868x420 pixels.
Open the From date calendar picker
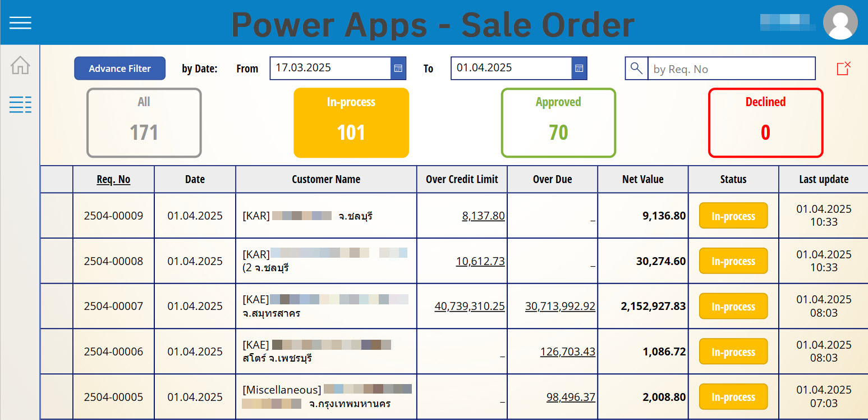(x=398, y=69)
